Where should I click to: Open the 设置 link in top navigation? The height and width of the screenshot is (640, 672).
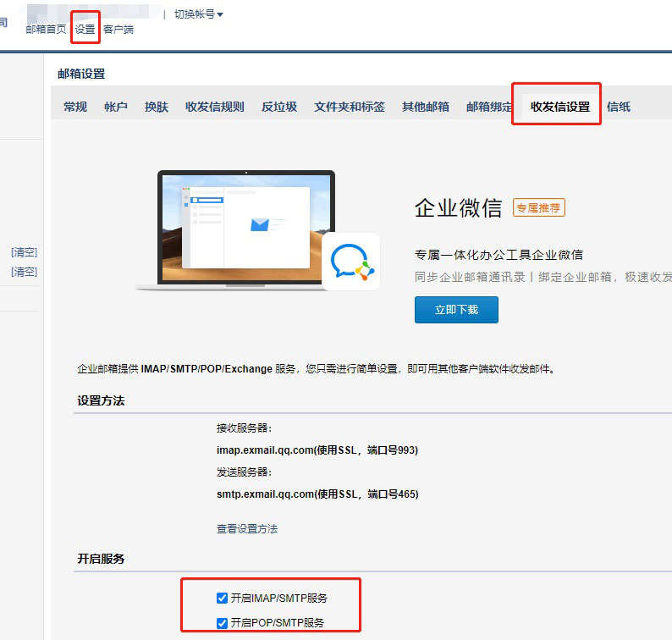85,29
